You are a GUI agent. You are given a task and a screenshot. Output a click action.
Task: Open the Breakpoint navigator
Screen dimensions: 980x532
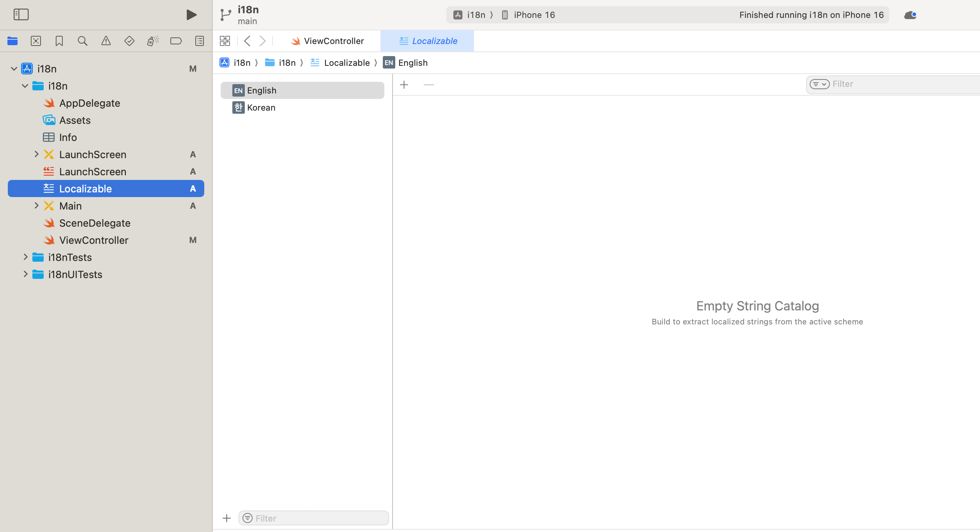click(176, 41)
